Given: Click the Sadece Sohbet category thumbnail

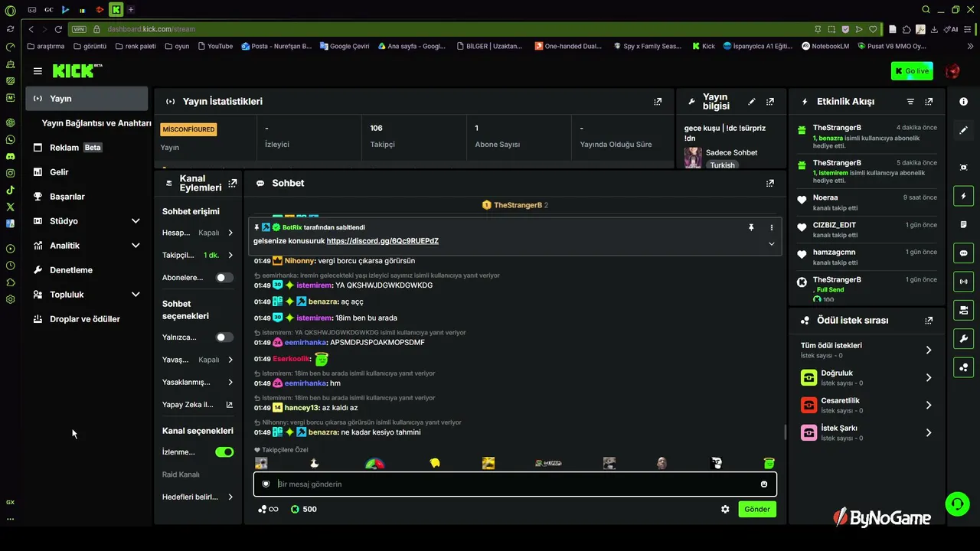Looking at the screenshot, I should [x=693, y=158].
